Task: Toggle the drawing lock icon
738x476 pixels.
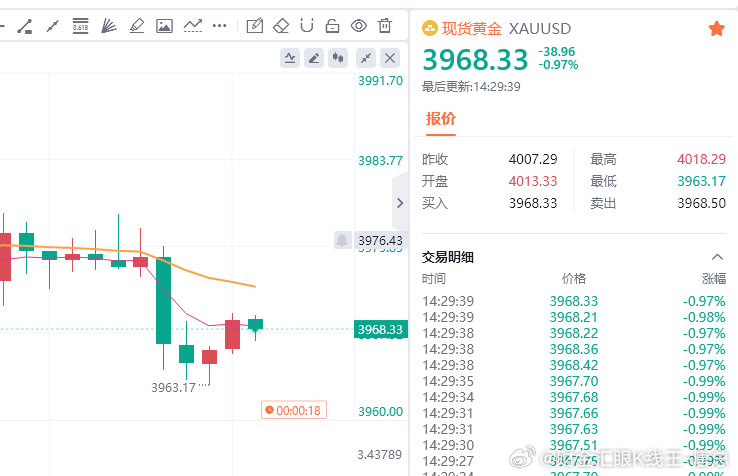Action: point(332,25)
